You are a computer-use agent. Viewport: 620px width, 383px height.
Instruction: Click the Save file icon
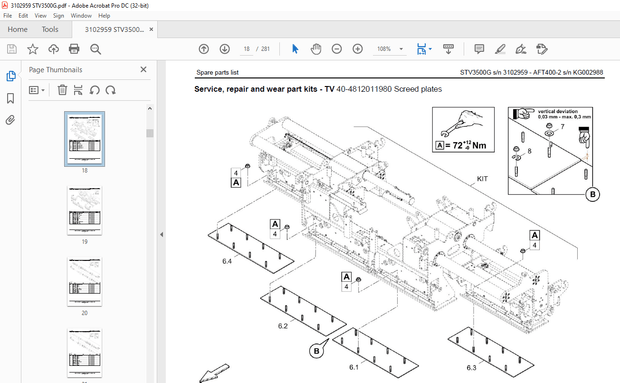point(12,49)
